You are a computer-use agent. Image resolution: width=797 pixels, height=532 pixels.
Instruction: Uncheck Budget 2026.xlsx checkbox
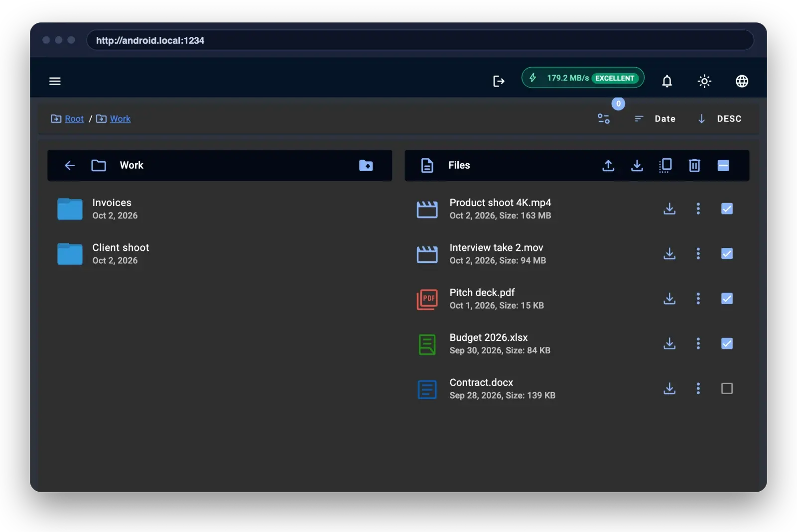(x=727, y=343)
